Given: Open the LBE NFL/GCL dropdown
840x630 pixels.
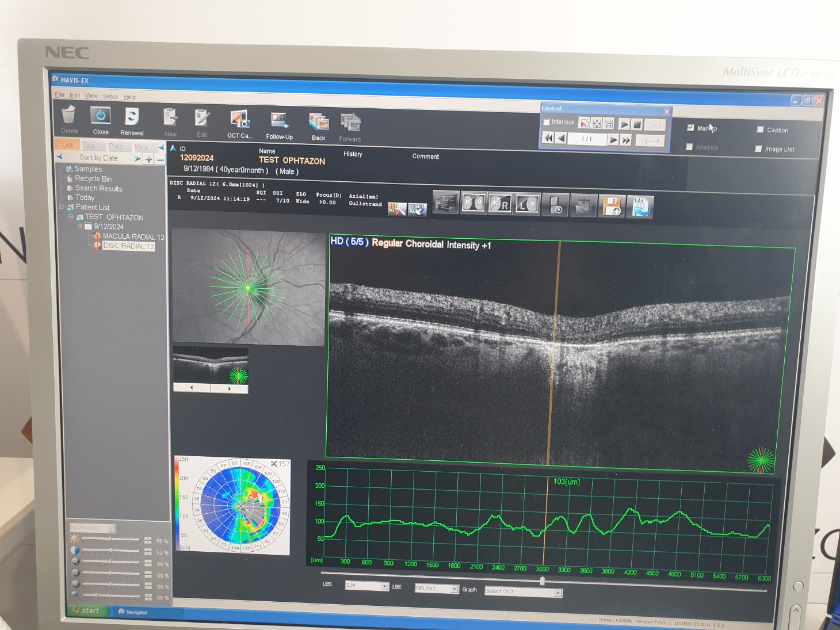Looking at the screenshot, I should (437, 588).
